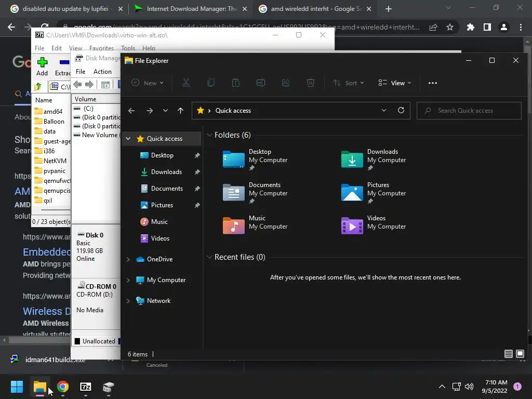
Task: Refresh the Quick access view
Action: 401,110
